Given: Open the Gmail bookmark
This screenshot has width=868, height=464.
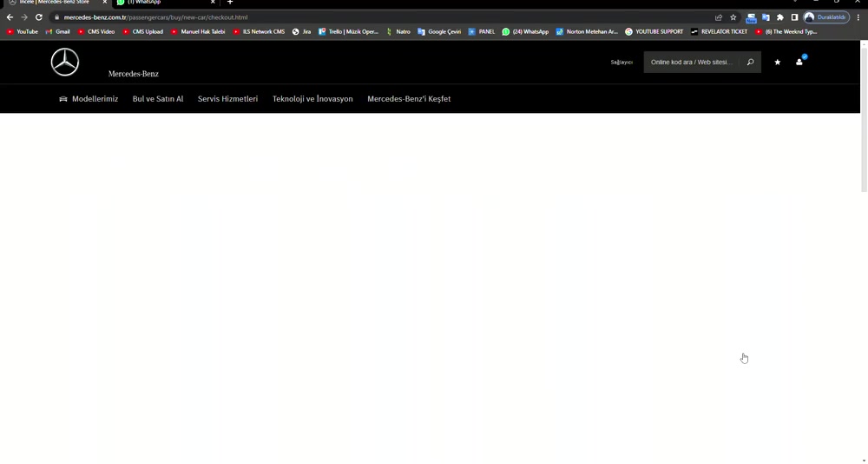Looking at the screenshot, I should pos(57,31).
